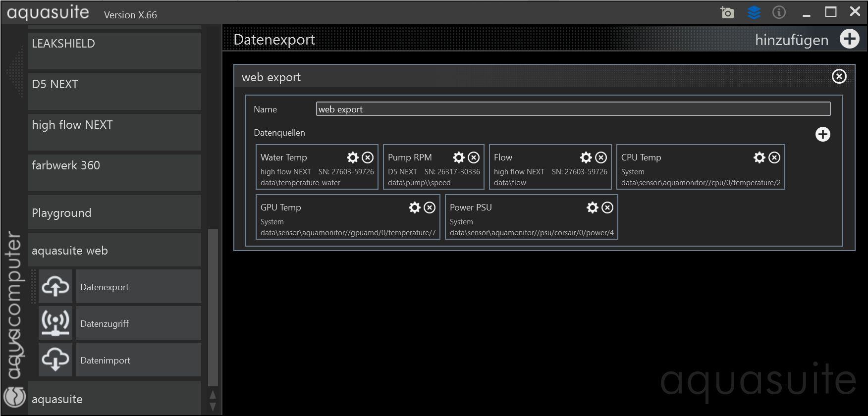Maximize the aquasuite window
Image resolution: width=868 pixels, height=416 pixels.
coord(831,12)
